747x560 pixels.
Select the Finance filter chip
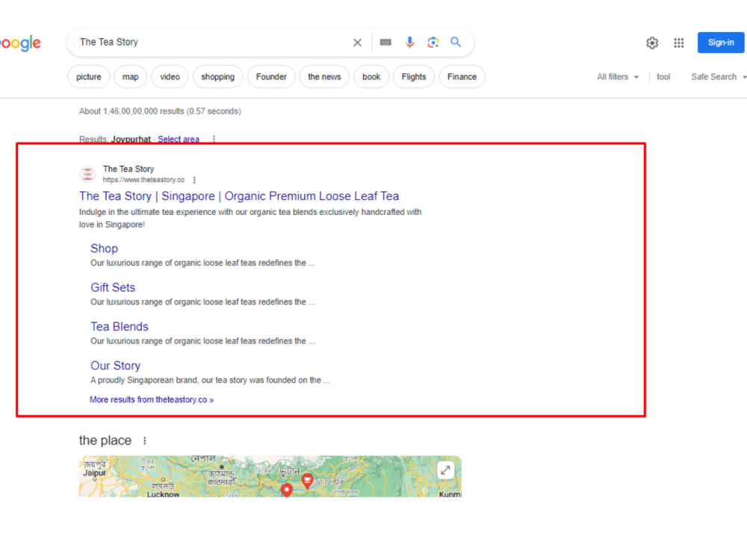click(x=462, y=77)
